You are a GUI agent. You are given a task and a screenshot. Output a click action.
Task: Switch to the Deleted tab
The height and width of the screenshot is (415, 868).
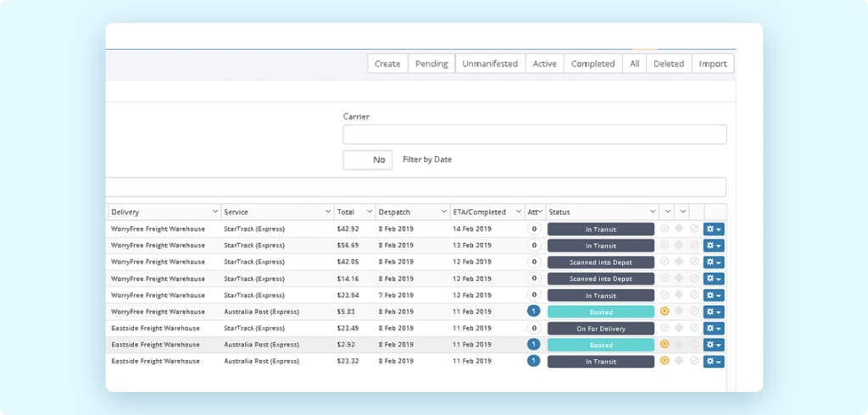coord(669,64)
